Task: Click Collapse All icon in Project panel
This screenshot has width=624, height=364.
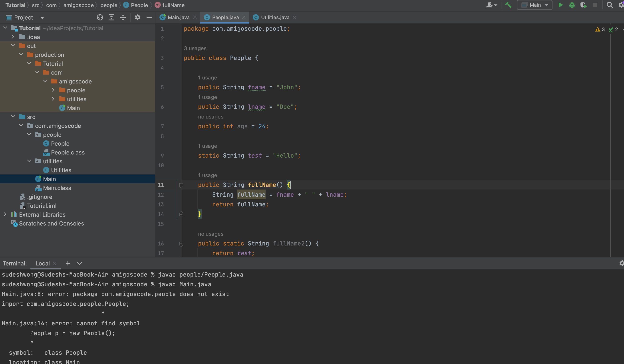Action: coord(123,17)
